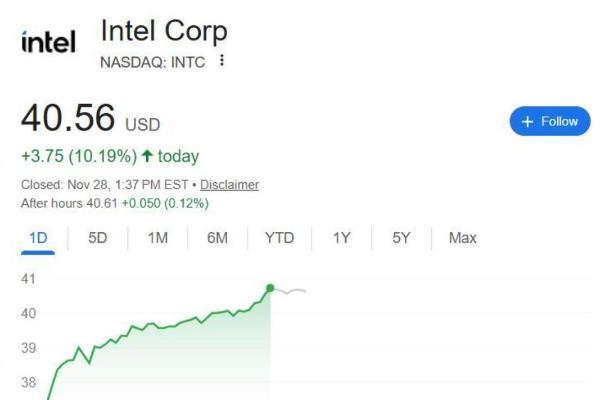Switch to the 5D tab

[98, 238]
